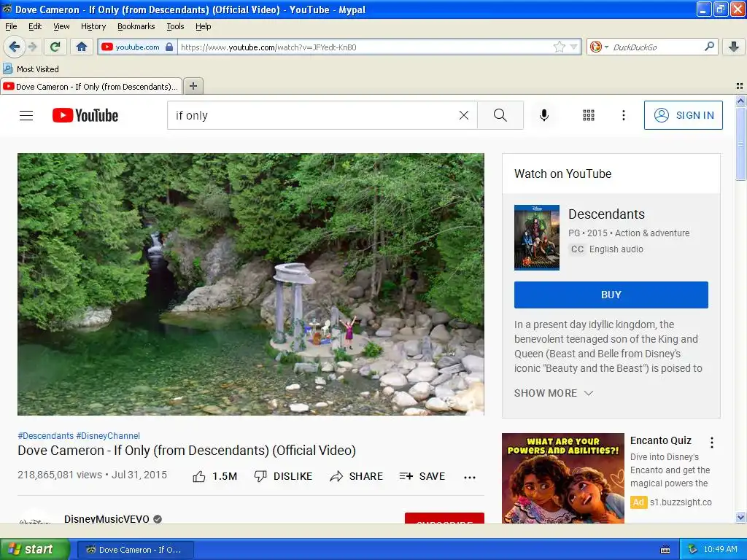This screenshot has height=560, width=747.
Task: Open the History menu
Action: click(93, 26)
